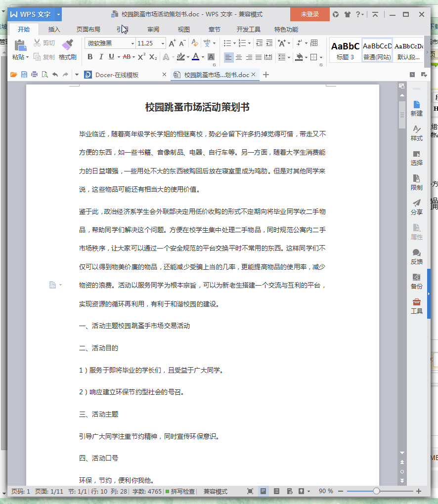
Task: Click the clear formatting eraser icon
Action: [195, 43]
